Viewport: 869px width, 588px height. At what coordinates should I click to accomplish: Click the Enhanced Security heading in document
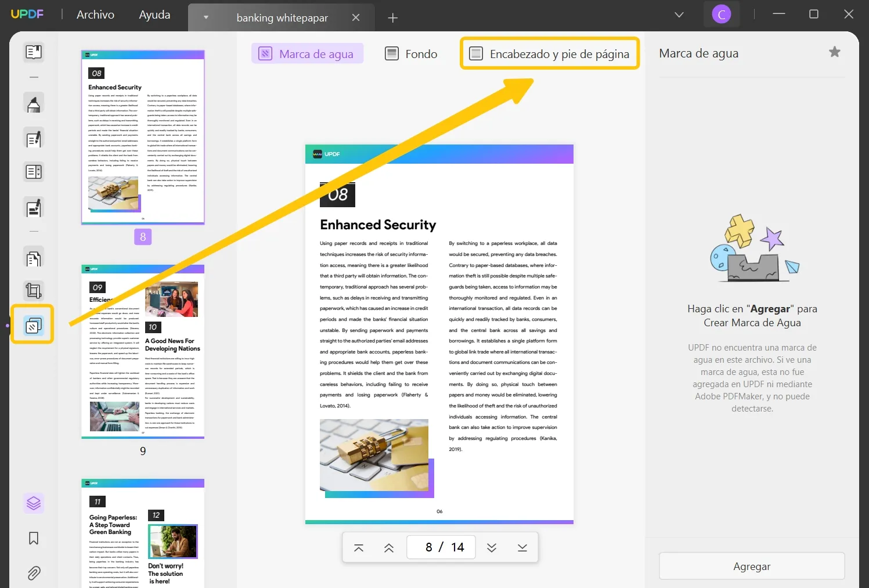(378, 225)
